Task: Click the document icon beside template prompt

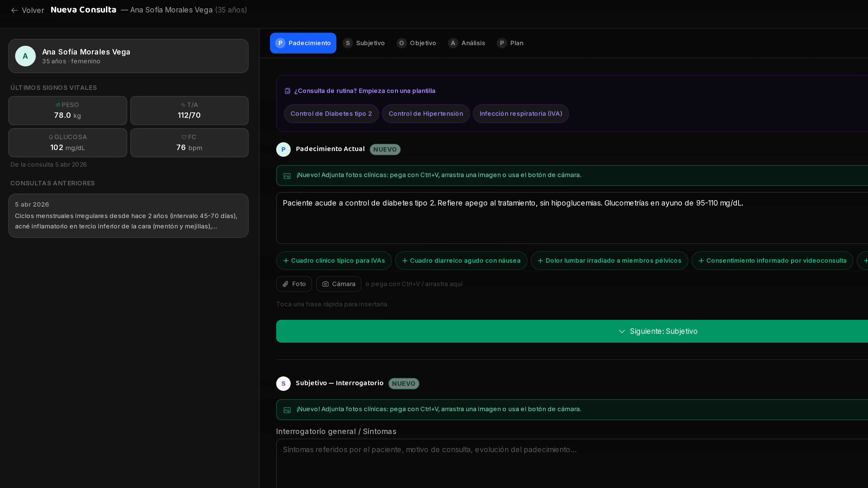Action: coord(287,91)
